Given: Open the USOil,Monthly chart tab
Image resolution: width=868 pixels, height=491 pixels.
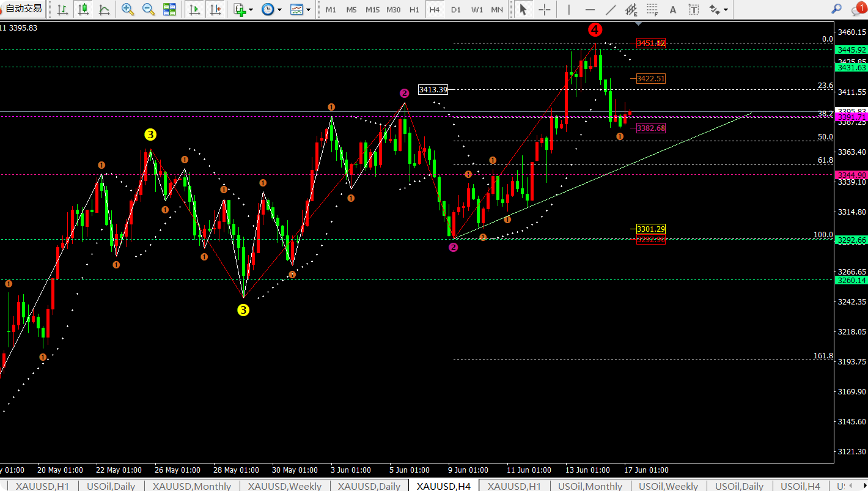Looking at the screenshot, I should (586, 486).
